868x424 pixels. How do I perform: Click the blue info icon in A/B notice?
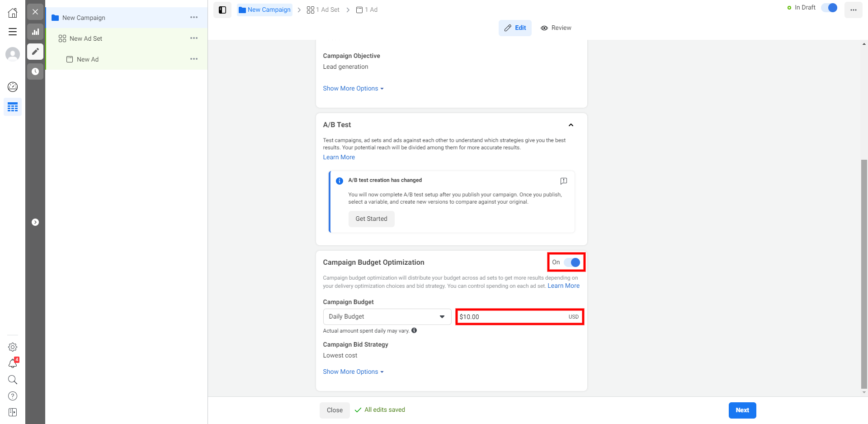coord(340,181)
